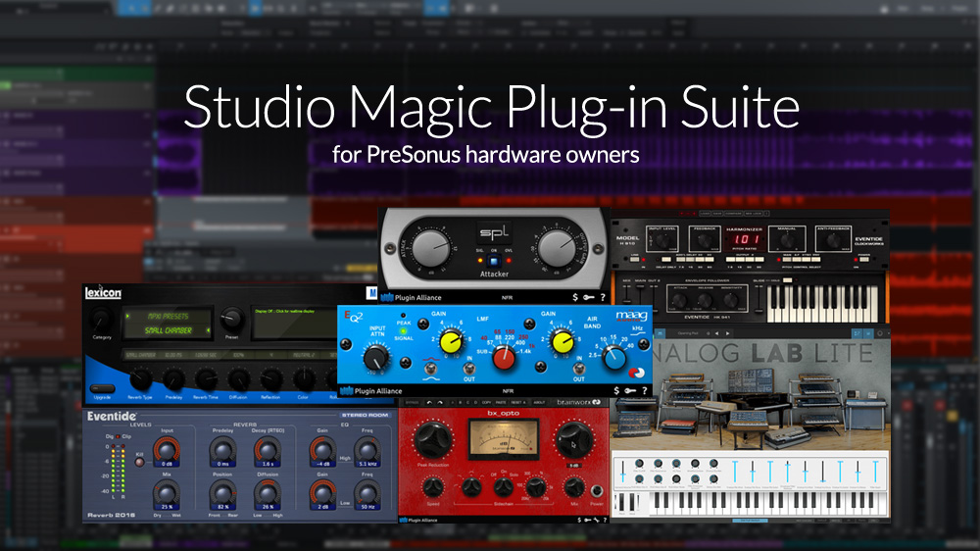
Task: Click Reset in bx_opto toolbar
Action: 517,402
